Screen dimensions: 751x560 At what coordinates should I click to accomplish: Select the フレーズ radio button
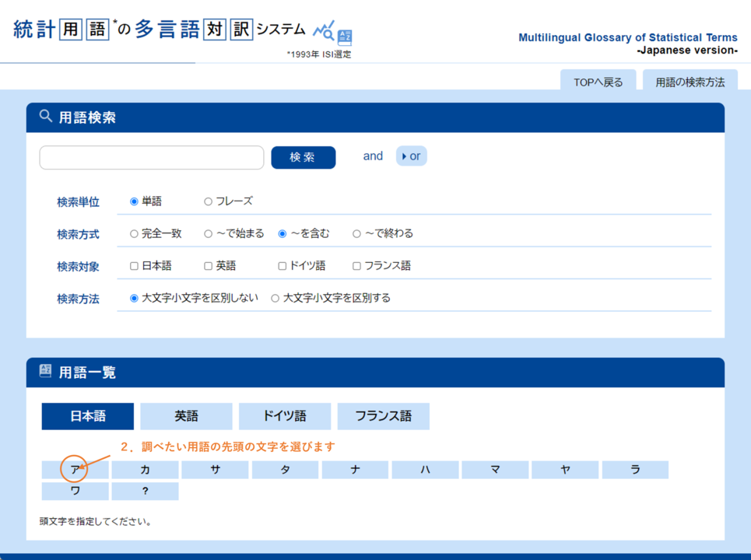(x=208, y=201)
